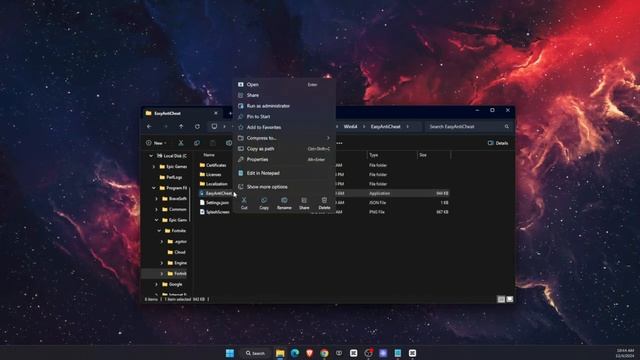The width and height of the screenshot is (640, 360).
Task: Open See more ellipsis in Explorer toolbar
Action: click(340, 143)
